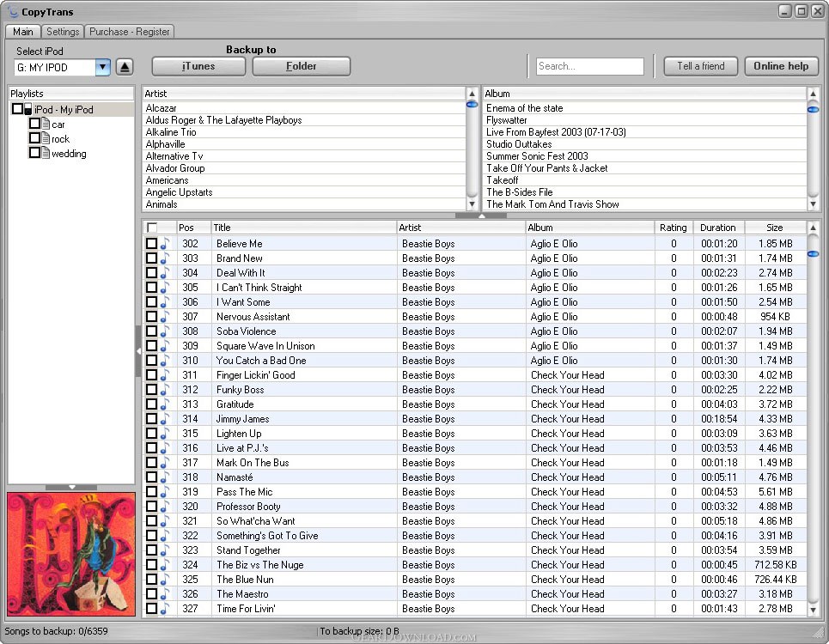Open the Purchase - Register tab
This screenshot has width=829, height=644.
click(x=130, y=32)
